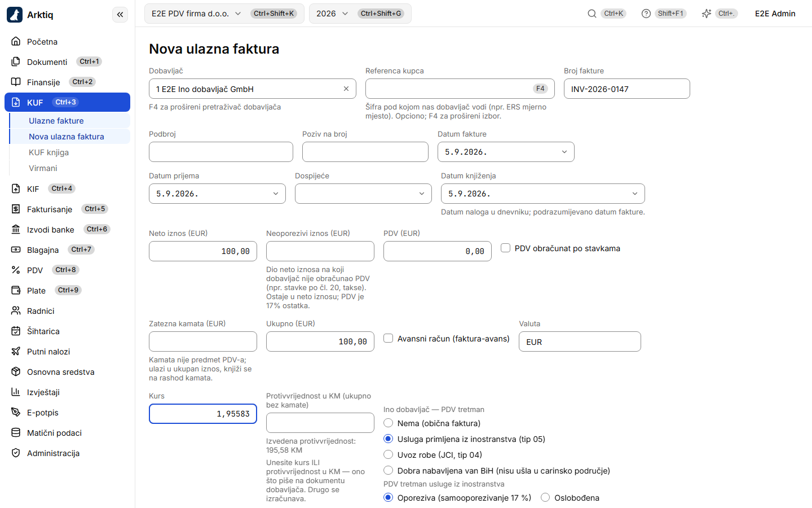Choose Oslobođena PDV treatment
This screenshot has width=812, height=508.
pyautogui.click(x=545, y=497)
